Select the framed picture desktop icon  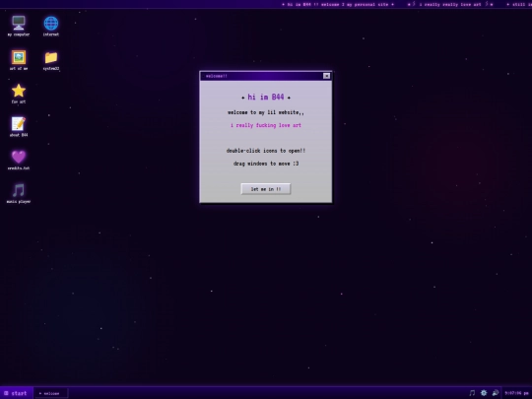19,60
